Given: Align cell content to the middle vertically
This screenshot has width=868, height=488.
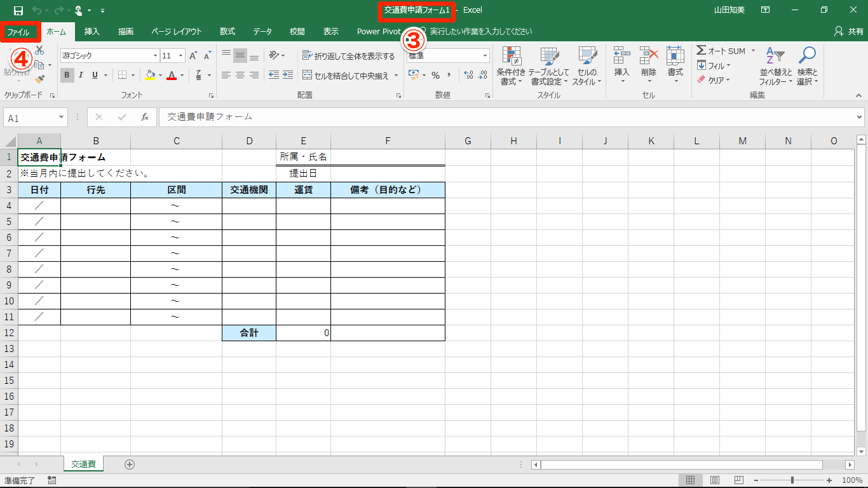Looking at the screenshot, I should [x=240, y=55].
